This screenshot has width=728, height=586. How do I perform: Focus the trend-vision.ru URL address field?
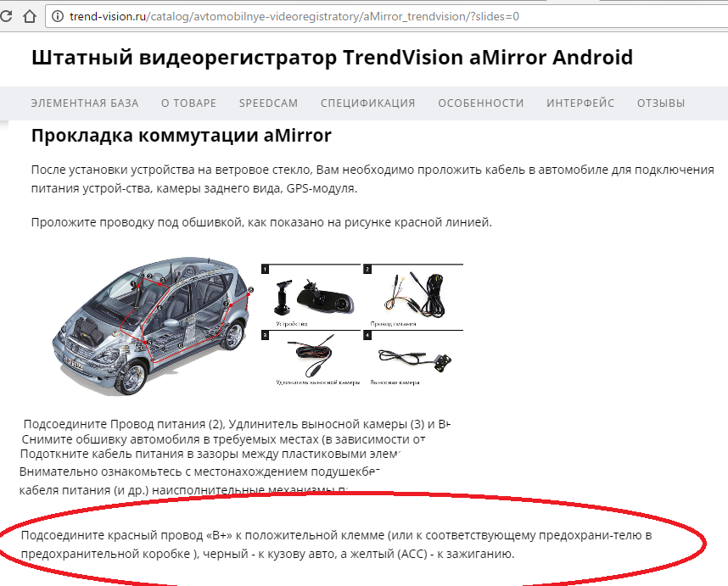387,17
